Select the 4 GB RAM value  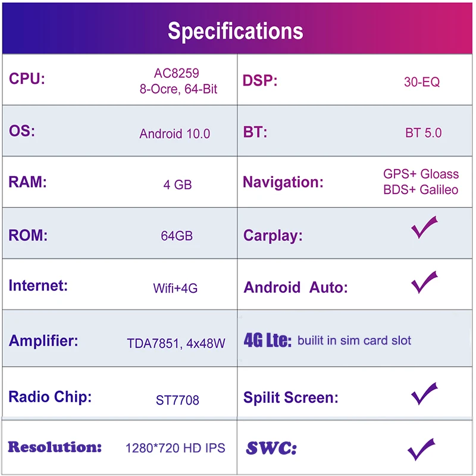[178, 184]
